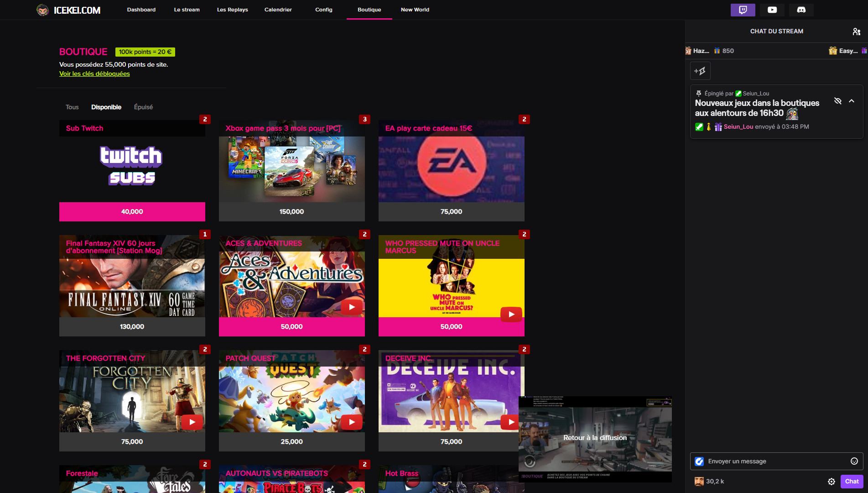The image size is (868, 493).
Task: Show all items with Tous filter
Action: 72,107
